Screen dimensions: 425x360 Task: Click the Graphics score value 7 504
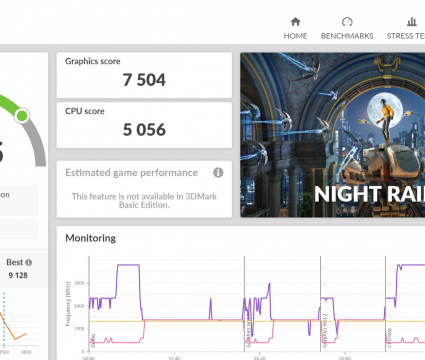144,80
